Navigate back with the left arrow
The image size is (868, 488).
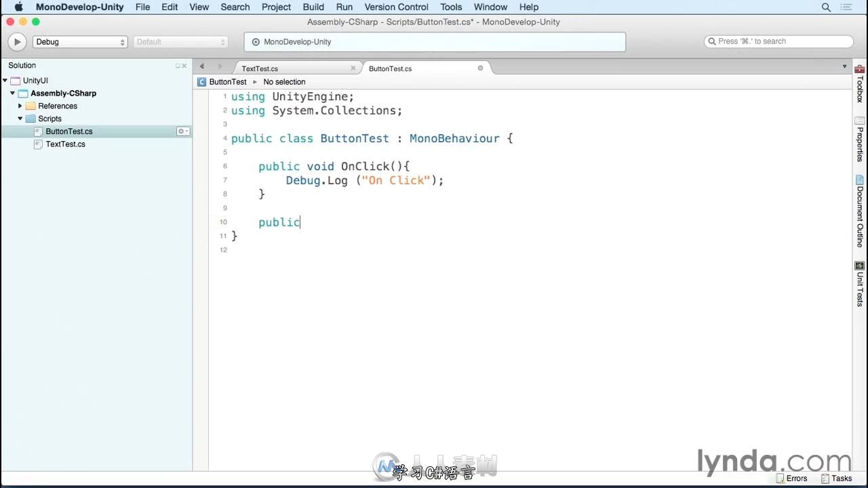tap(201, 66)
